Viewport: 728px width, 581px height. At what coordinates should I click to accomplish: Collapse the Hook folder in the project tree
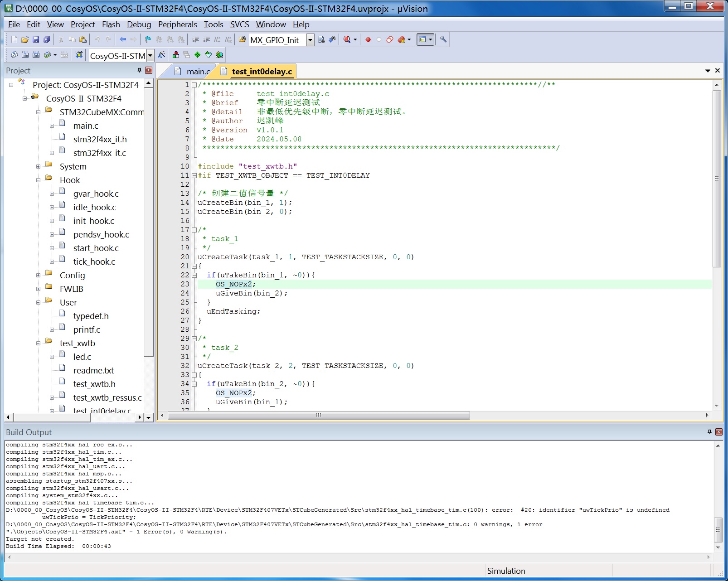(x=39, y=180)
